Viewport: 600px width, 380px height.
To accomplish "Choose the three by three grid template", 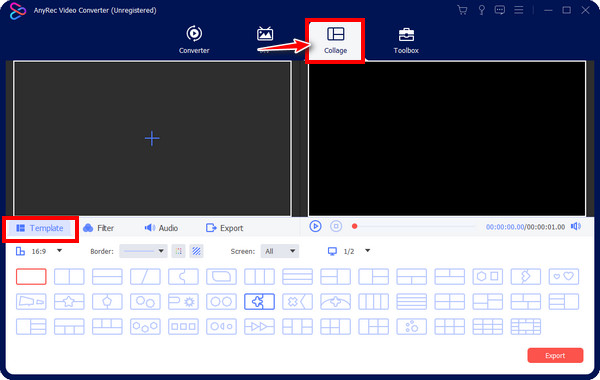I will [x=488, y=327].
